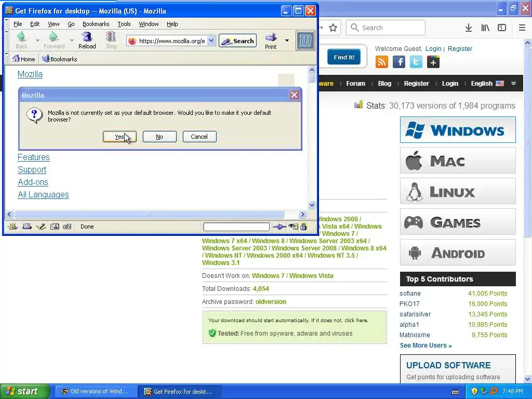Screen dimensions: 532x399
Task: Open Bookmarks on the personal toolbar
Action: coord(59,59)
